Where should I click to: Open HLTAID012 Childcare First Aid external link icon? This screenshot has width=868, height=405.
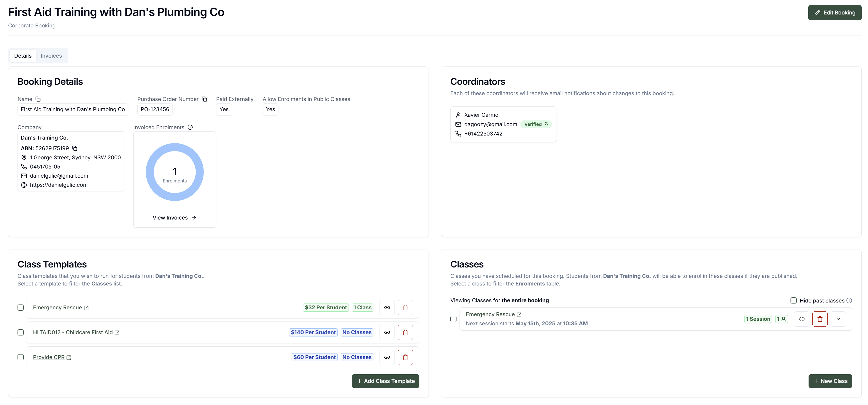[117, 333]
